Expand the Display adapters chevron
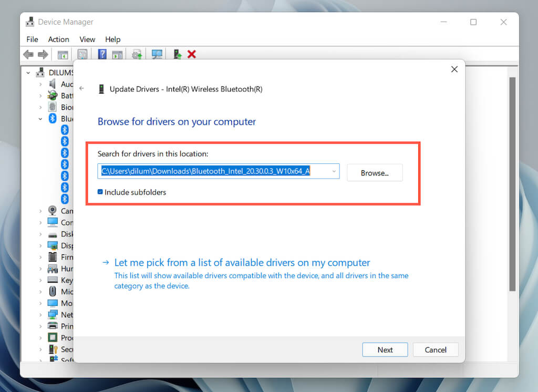Viewport: 538px width, 392px height. point(40,246)
